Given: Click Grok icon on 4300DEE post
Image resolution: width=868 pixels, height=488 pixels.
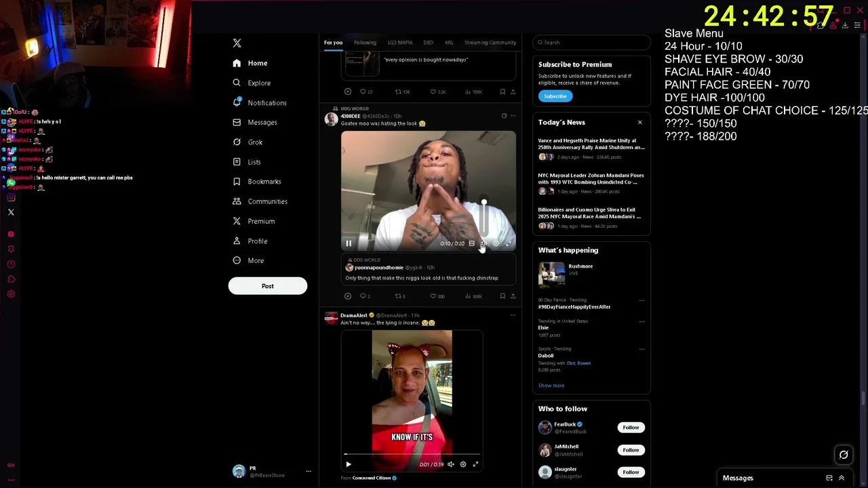Looking at the screenshot, I should [504, 116].
